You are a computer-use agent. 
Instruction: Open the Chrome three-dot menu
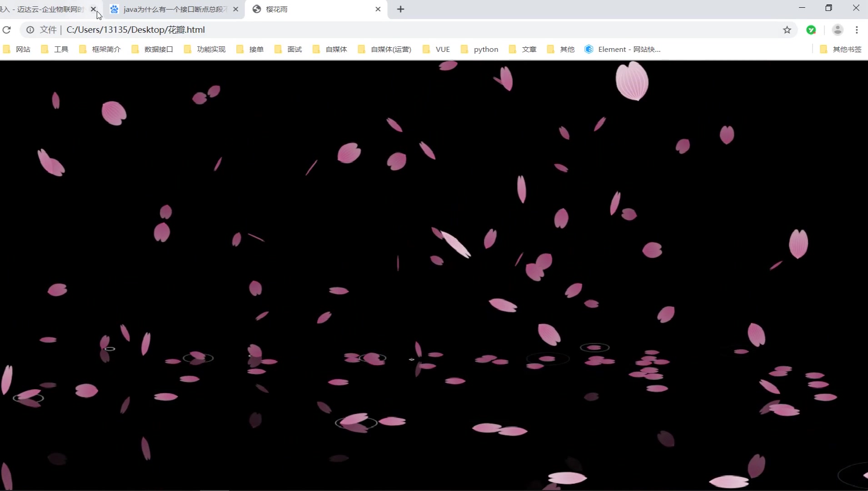pos(858,30)
